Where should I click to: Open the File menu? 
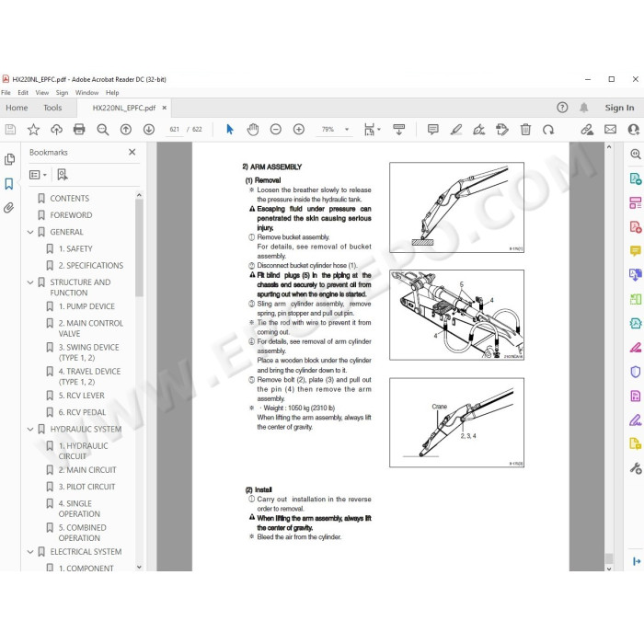[x=6, y=92]
